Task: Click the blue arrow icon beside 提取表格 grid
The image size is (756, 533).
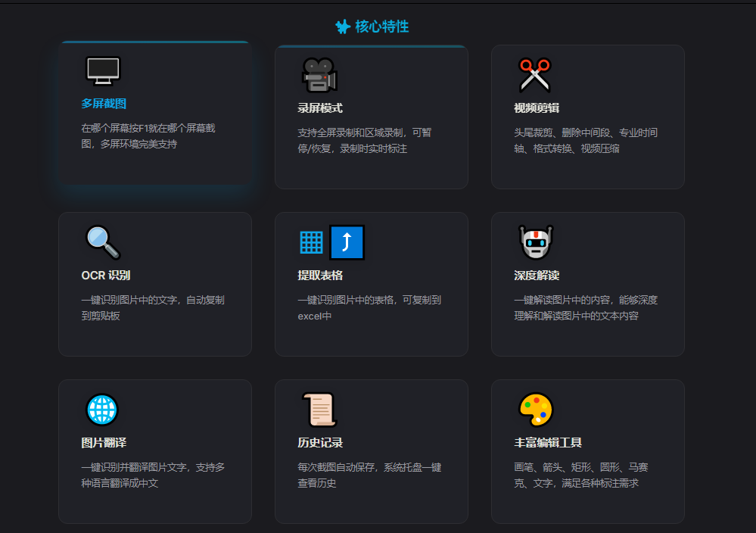Action: point(349,242)
